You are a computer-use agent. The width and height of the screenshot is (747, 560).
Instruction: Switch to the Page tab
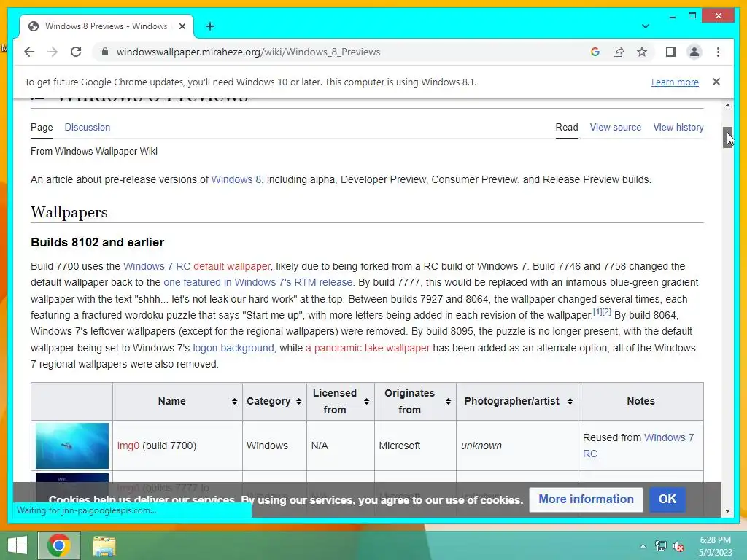pos(42,127)
